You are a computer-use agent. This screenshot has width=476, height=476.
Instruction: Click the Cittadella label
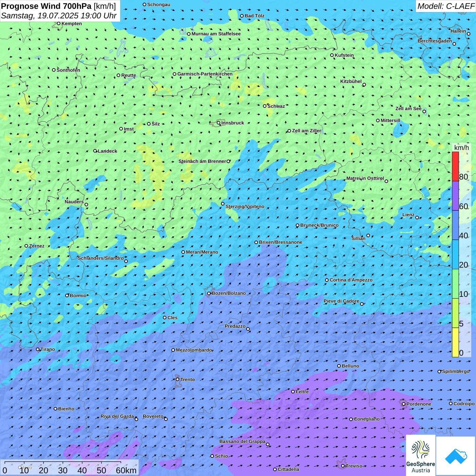[289, 469]
